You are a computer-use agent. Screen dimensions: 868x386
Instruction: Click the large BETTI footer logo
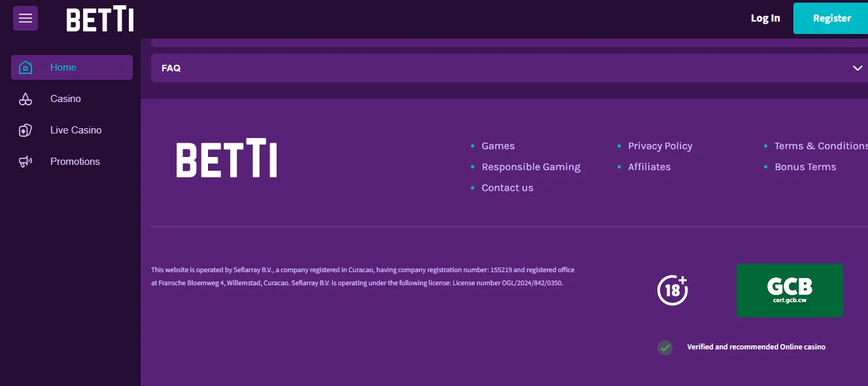226,158
